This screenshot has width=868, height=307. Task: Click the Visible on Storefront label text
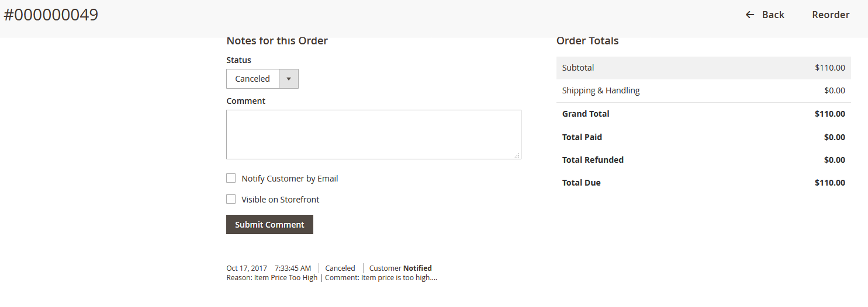pos(281,200)
